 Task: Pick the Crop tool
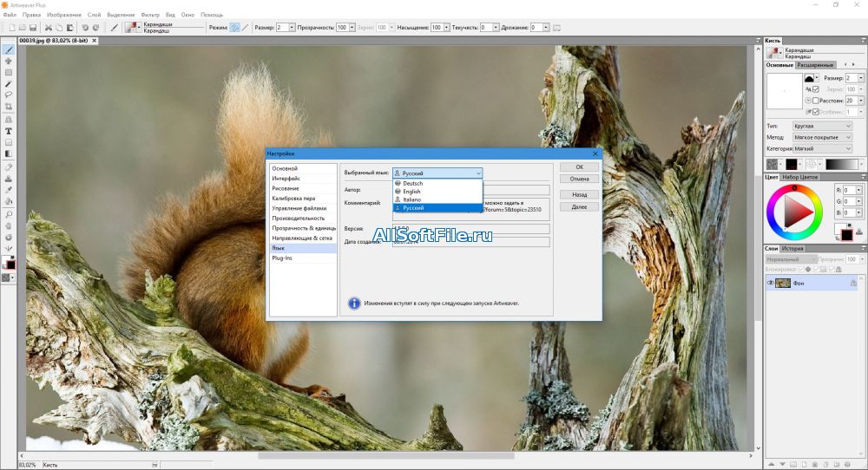9,107
